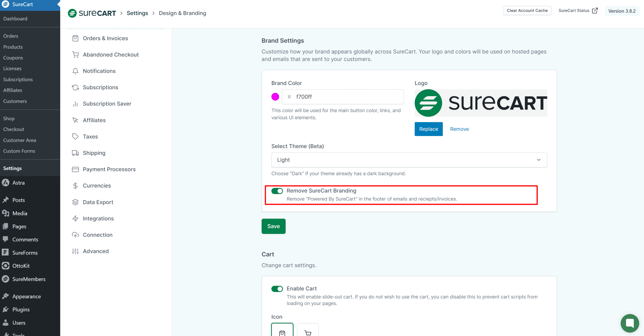The width and height of the screenshot is (644, 336).
Task: Go to Settings breadcrumb link
Action: coord(137,13)
